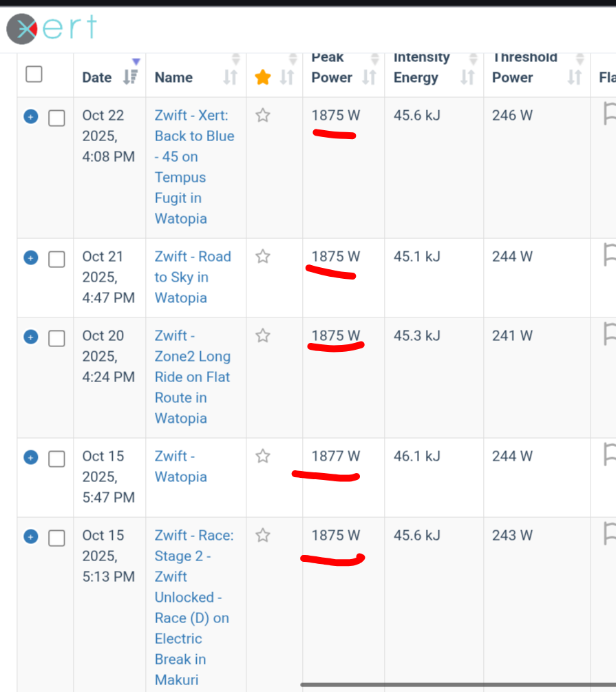This screenshot has width=616, height=692.
Task: Expand row details for Oct 15 5:47 PM
Action: 30,457
